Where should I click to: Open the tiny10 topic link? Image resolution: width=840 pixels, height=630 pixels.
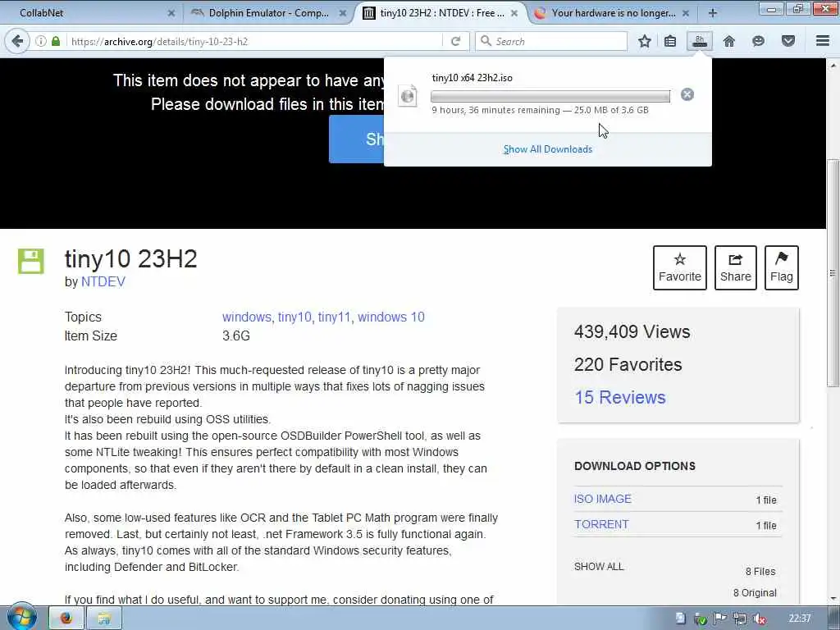click(x=294, y=317)
